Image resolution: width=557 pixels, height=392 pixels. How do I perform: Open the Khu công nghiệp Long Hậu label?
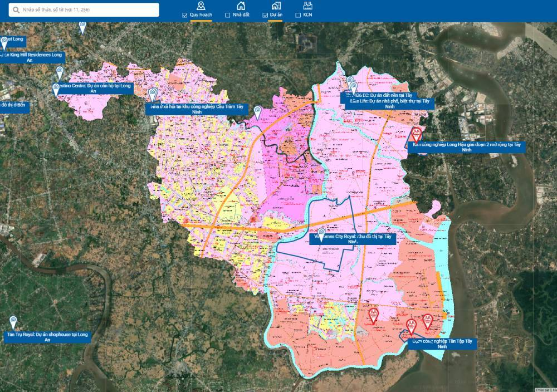pos(466,147)
